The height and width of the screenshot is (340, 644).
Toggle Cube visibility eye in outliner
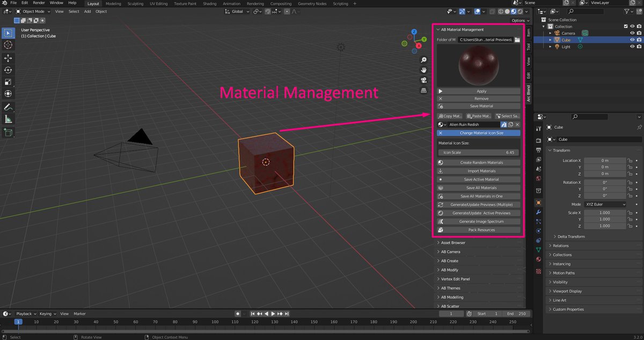pyautogui.click(x=632, y=40)
